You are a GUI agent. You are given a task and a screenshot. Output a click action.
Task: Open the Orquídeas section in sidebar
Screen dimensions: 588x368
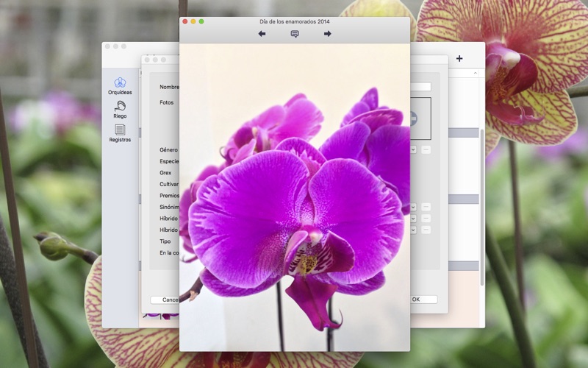click(120, 86)
